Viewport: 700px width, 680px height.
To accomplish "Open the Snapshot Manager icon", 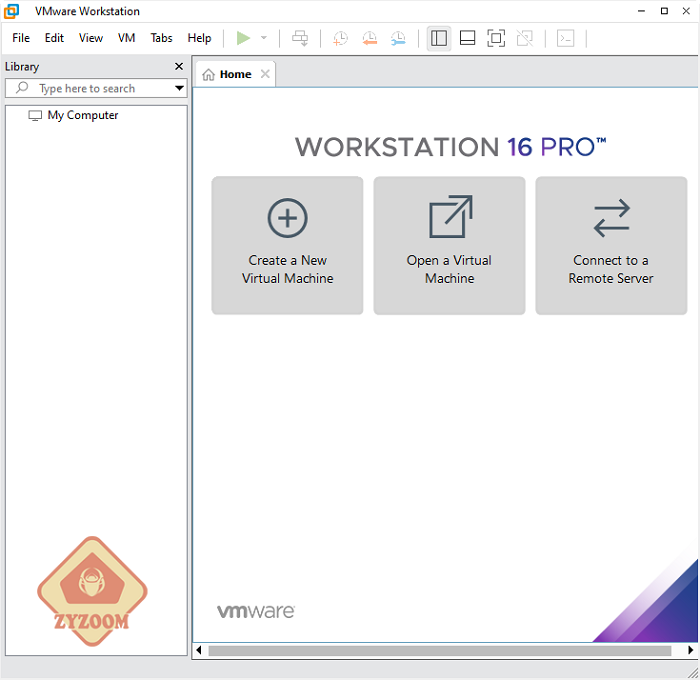I will click(398, 38).
